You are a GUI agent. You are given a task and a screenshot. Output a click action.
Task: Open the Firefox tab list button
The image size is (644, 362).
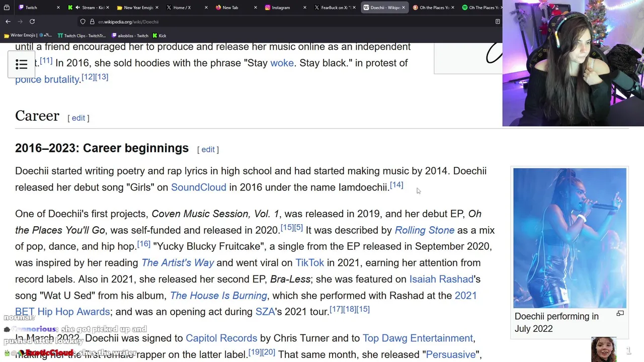(x=7, y=8)
